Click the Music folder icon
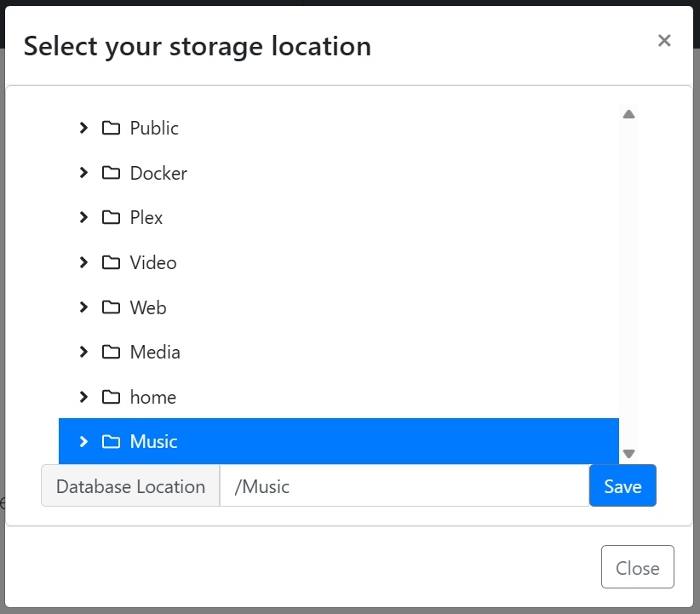The image size is (700, 614). (x=111, y=441)
